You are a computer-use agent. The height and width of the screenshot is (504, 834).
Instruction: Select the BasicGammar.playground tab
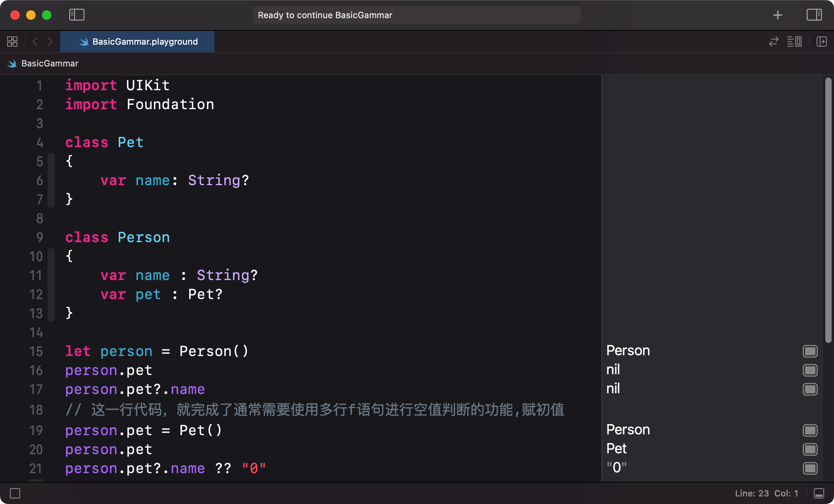(x=137, y=42)
